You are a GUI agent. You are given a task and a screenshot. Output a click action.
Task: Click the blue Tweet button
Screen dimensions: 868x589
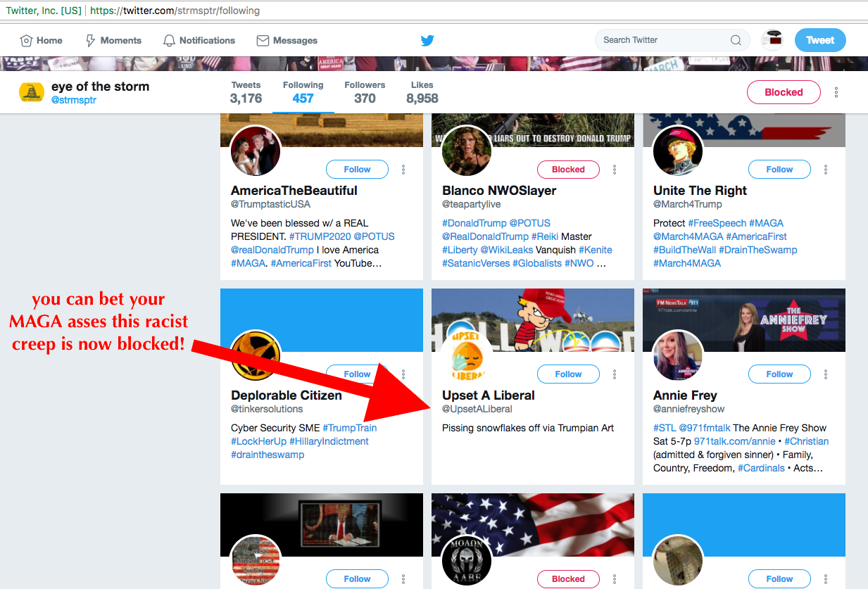click(x=820, y=40)
